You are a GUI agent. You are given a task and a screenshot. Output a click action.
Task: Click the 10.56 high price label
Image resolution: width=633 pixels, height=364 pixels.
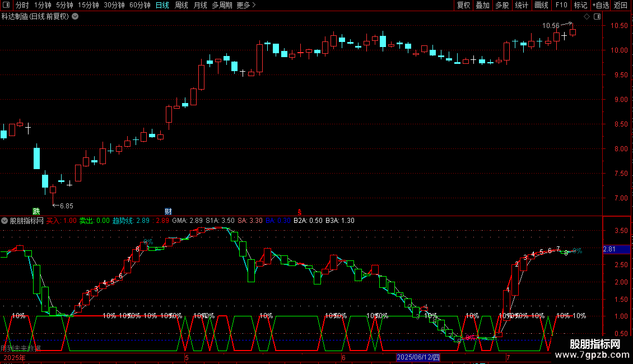tap(551, 26)
